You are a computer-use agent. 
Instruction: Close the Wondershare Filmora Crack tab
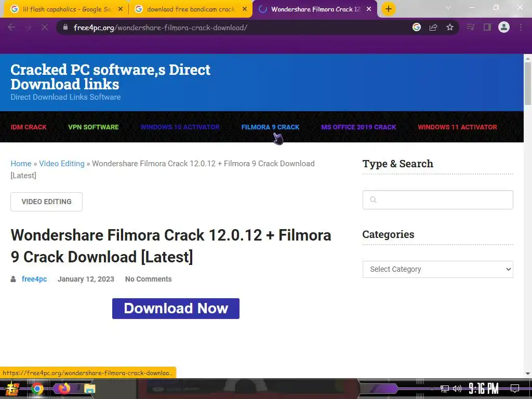[369, 9]
